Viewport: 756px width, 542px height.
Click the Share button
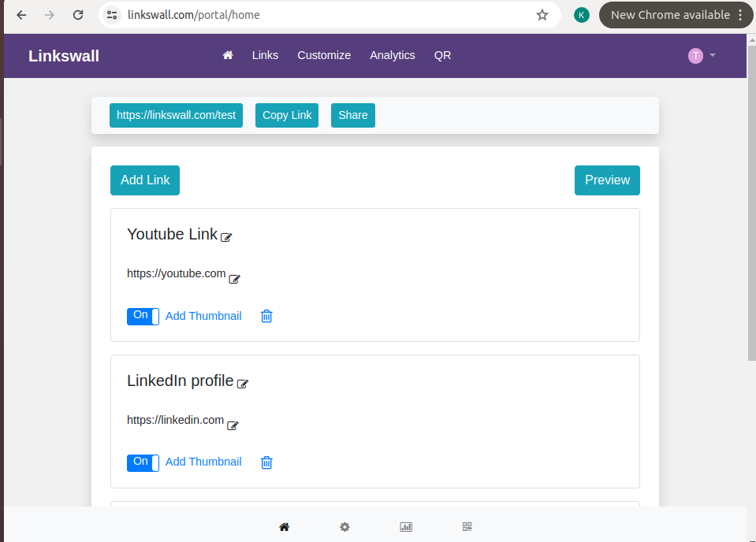pos(353,115)
